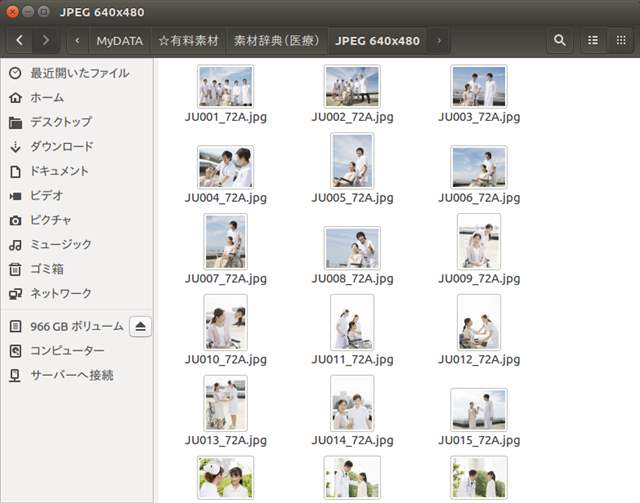640x503 pixels.
Task: Select thumbnail of JU001_72A.jpg
Action: click(x=225, y=87)
